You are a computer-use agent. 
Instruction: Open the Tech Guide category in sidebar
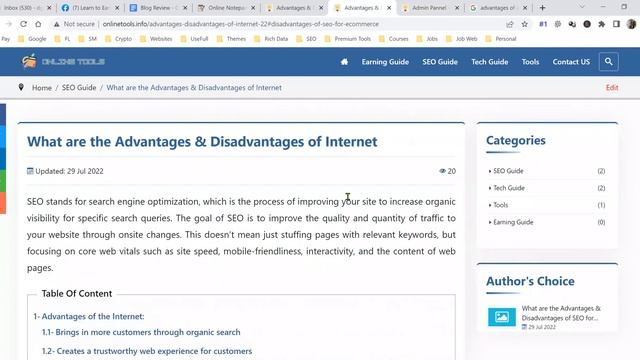(509, 188)
